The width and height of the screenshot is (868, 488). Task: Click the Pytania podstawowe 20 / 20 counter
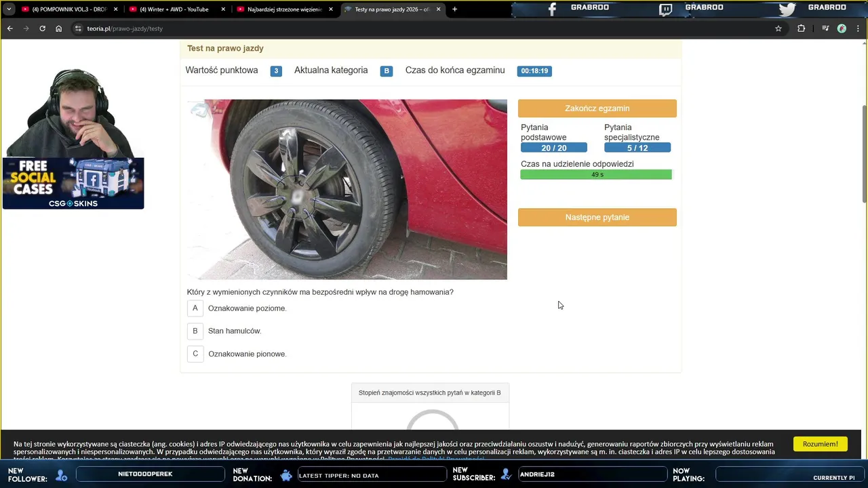tap(554, 148)
